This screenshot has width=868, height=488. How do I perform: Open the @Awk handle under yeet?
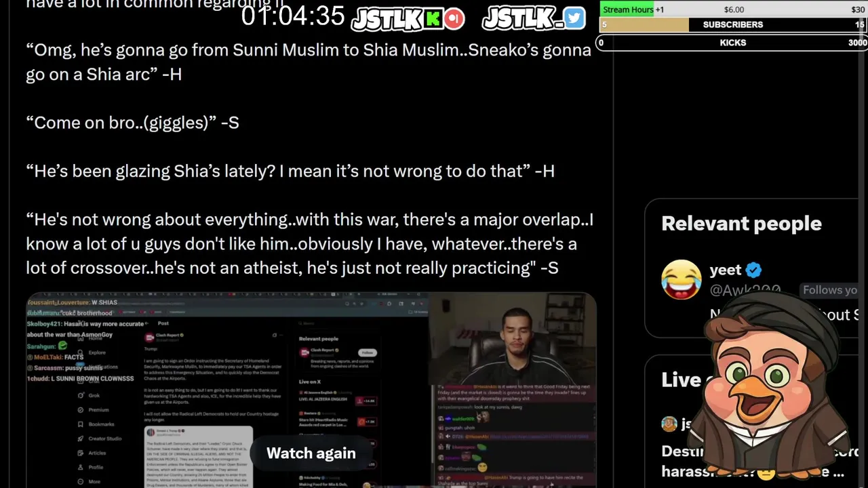point(745,290)
